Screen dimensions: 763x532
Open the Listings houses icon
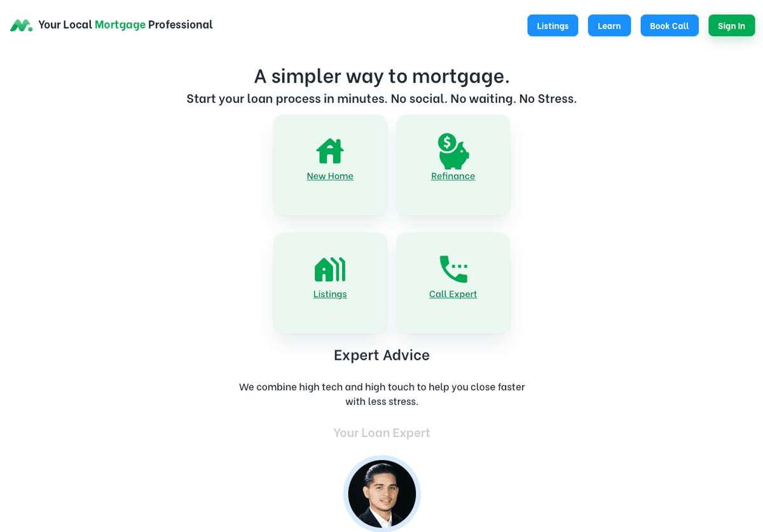click(330, 269)
